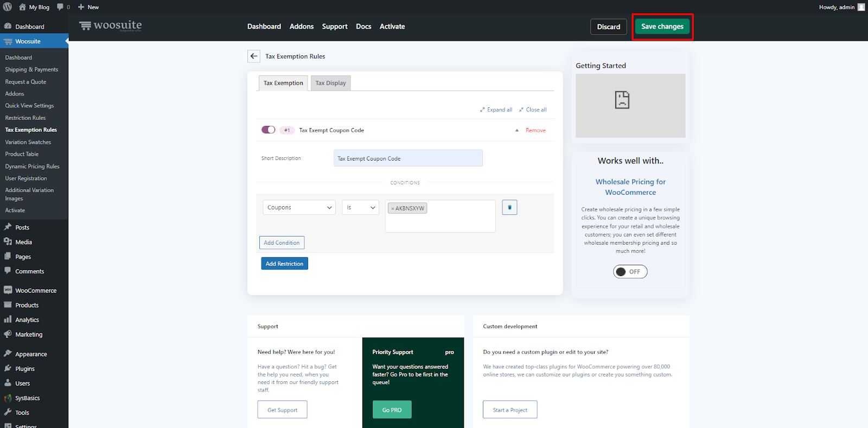Click the Get Support button
The width and height of the screenshot is (868, 428).
pyautogui.click(x=282, y=410)
